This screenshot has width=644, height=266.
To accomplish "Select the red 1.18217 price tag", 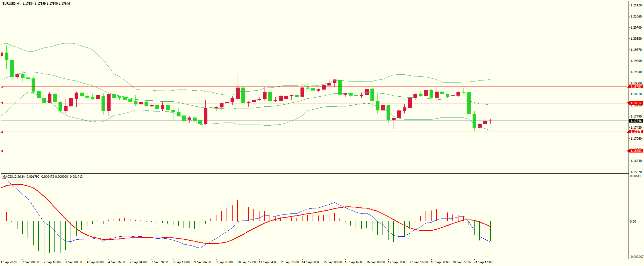I will pyautogui.click(x=636, y=103).
